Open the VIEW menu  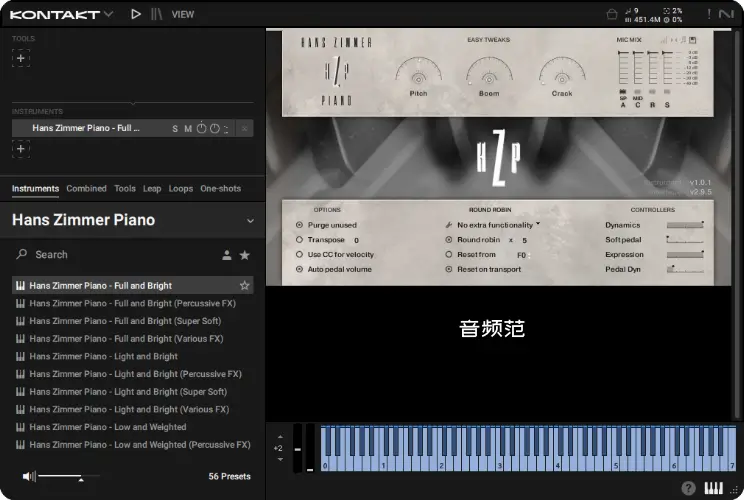coord(183,15)
